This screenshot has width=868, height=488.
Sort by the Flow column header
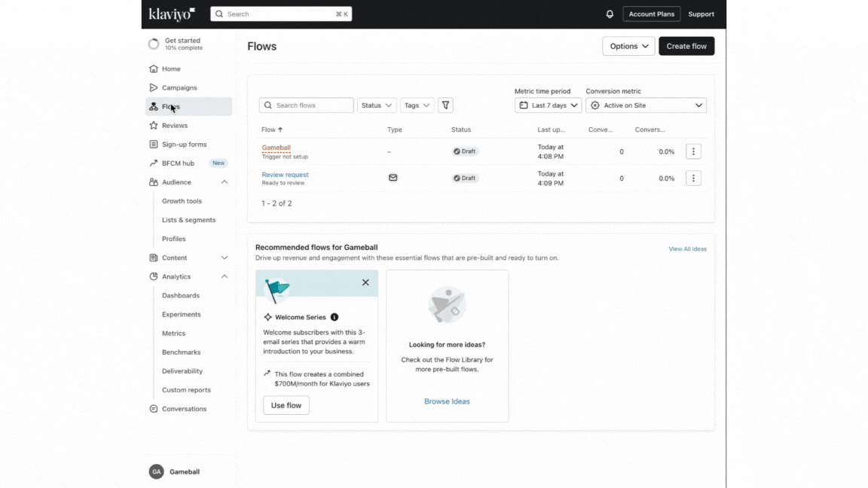point(272,130)
